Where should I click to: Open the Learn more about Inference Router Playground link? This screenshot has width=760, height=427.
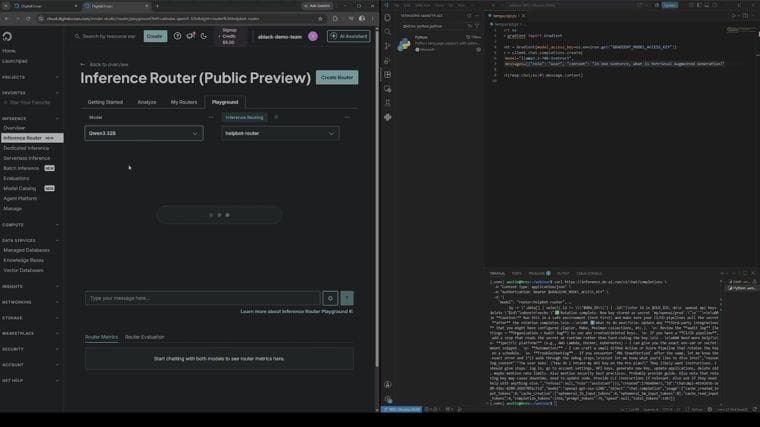click(x=297, y=312)
